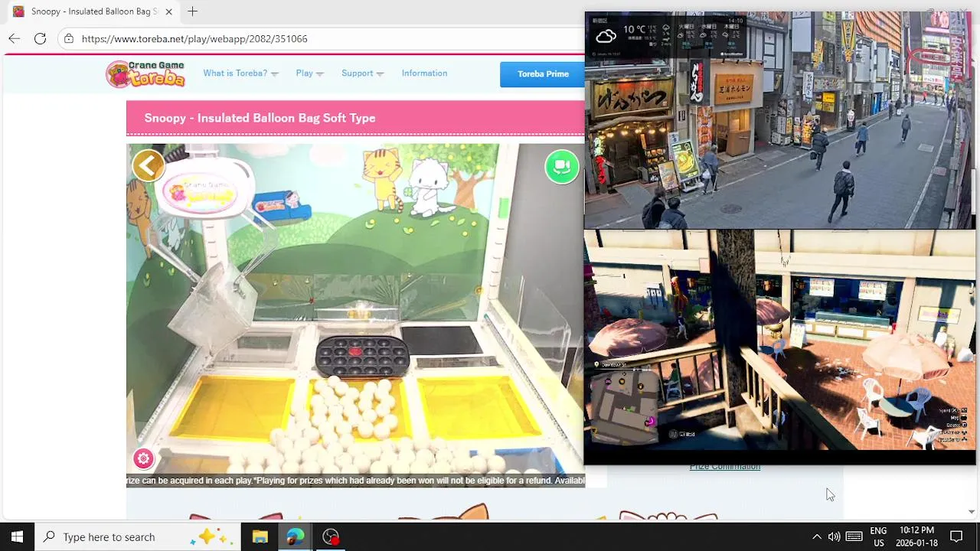Open the notification center icon
Screen dimensions: 980x551
coord(956,536)
